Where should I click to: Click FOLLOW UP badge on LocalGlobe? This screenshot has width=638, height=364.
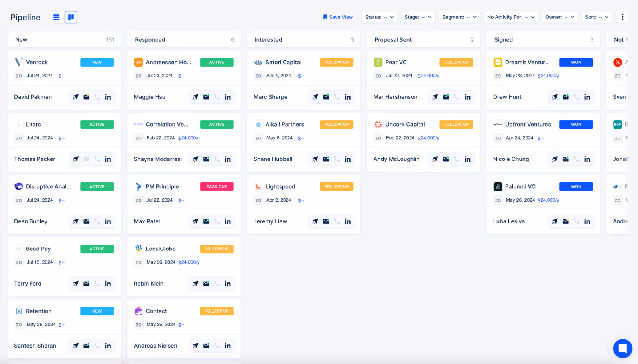(x=217, y=249)
